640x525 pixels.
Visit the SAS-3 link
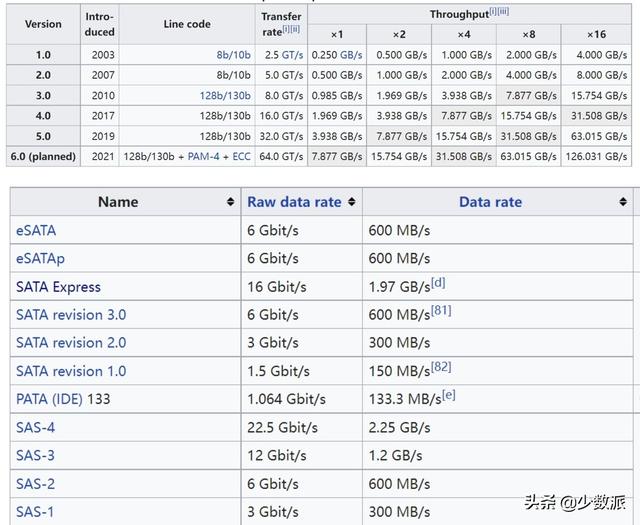[x=35, y=455]
